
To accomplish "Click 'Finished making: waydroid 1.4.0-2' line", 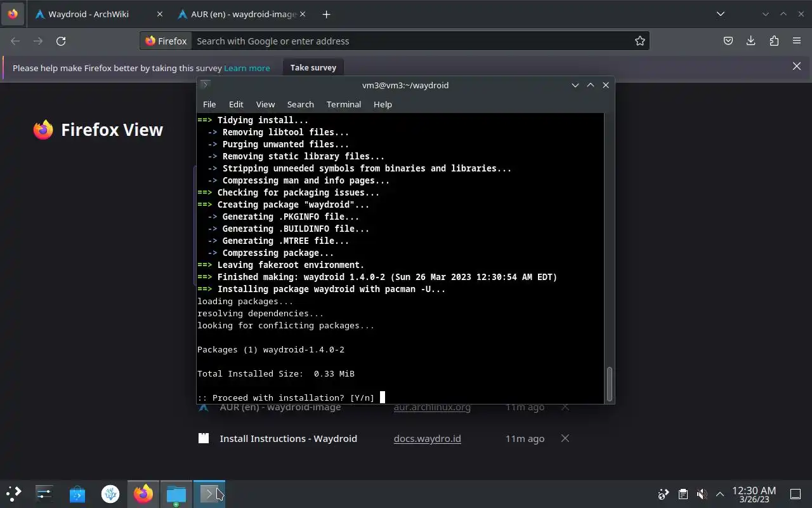I will (x=377, y=277).
